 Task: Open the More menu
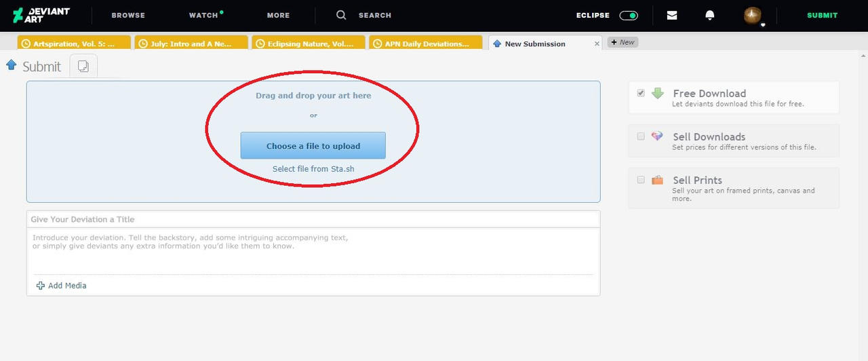coord(278,15)
